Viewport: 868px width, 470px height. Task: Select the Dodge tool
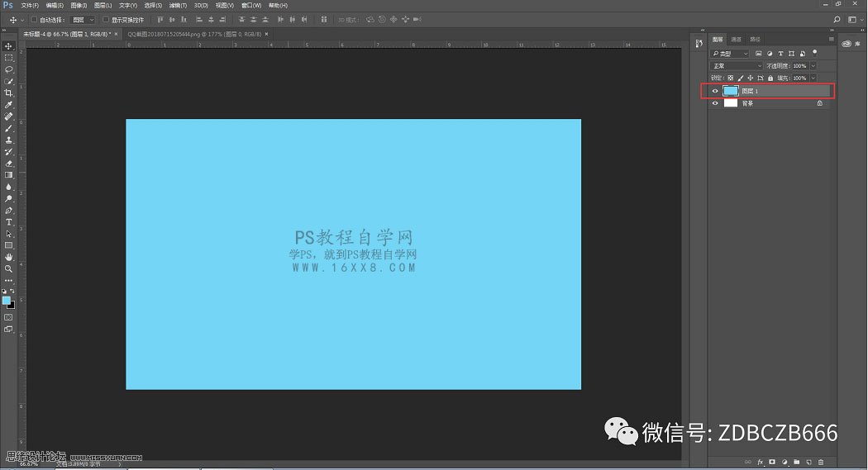click(x=8, y=198)
